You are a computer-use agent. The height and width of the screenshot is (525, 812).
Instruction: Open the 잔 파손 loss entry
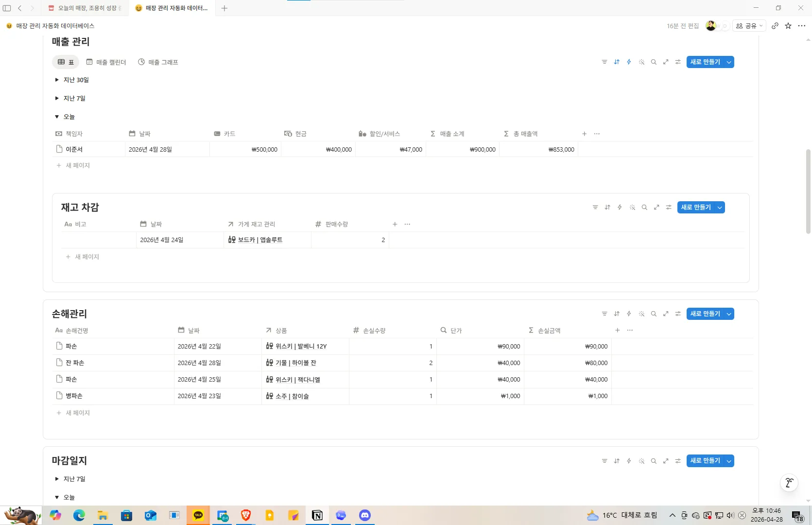pyautogui.click(x=75, y=363)
